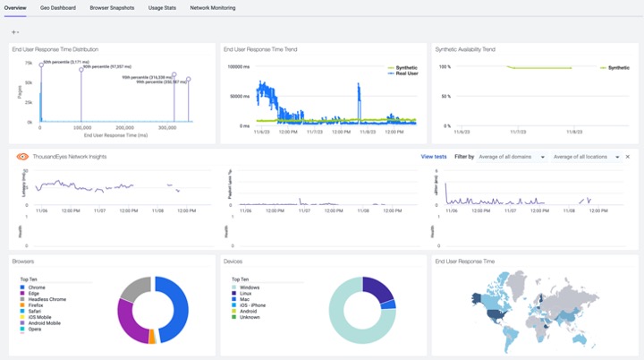The height and width of the screenshot is (360, 644).
Task: Click the Safari legend swatch
Action: coord(22,312)
